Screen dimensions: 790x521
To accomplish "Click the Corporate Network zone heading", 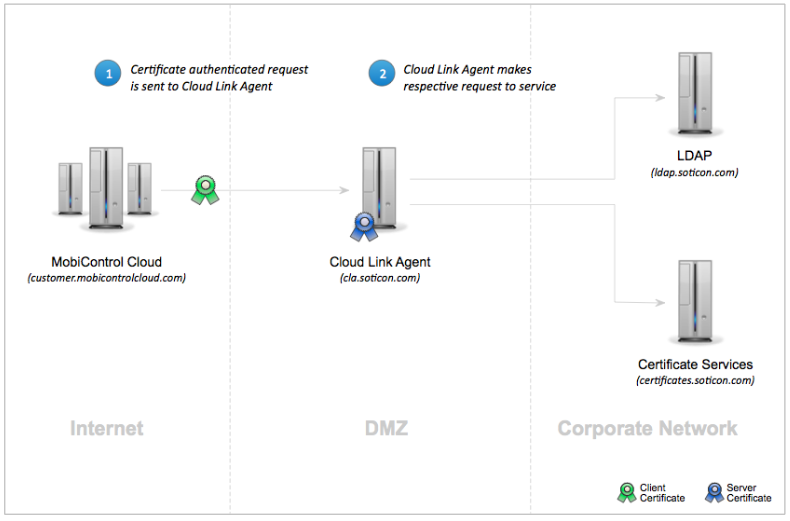I will (647, 429).
